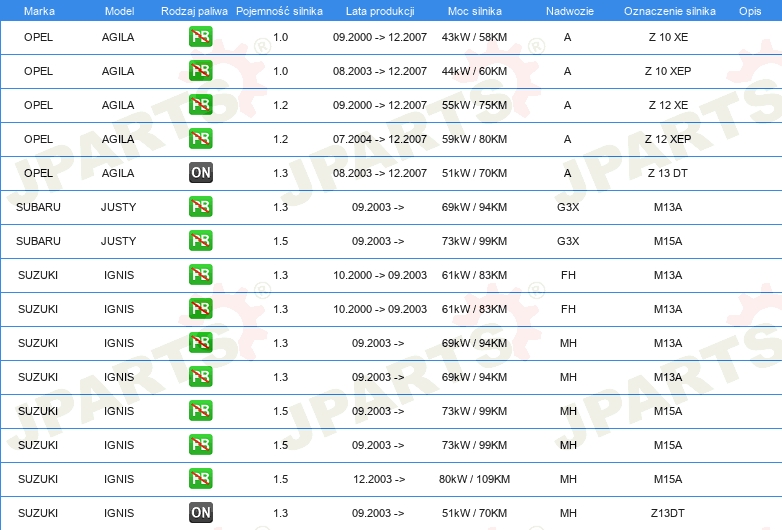Select engine code cell Z 13 DT

click(668, 173)
